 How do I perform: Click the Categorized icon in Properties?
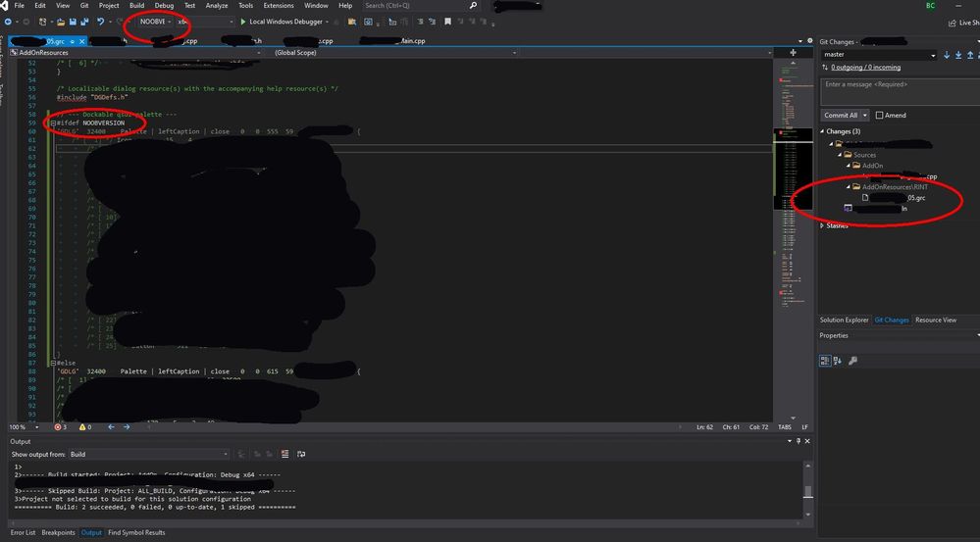pyautogui.click(x=825, y=361)
